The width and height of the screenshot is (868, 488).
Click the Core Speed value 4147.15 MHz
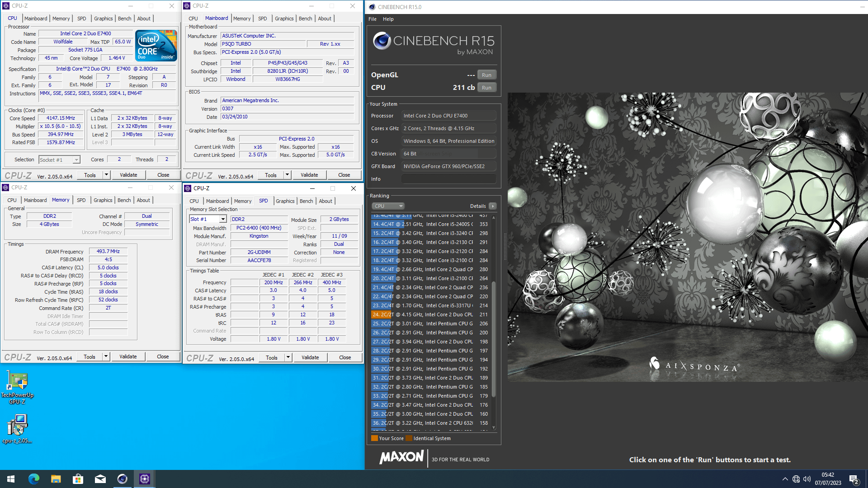coord(61,118)
